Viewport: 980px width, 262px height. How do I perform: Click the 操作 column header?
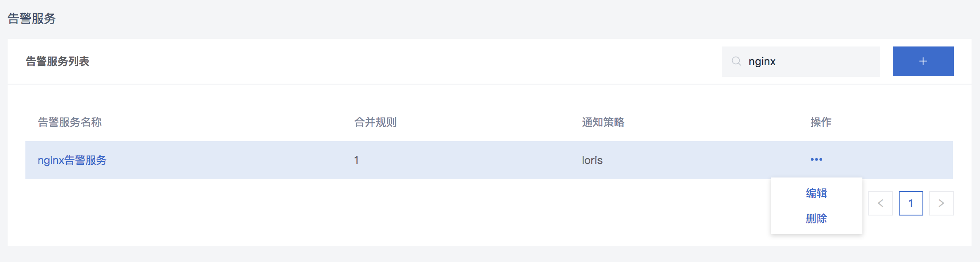click(x=821, y=122)
